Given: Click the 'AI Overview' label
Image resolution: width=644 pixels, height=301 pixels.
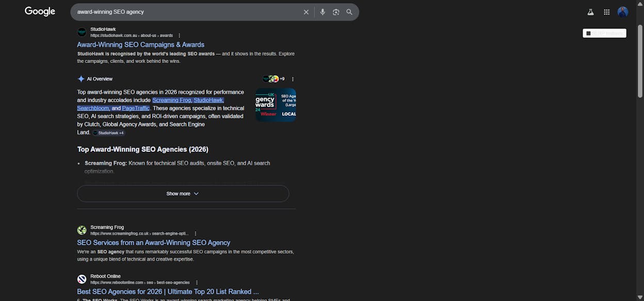Looking at the screenshot, I should click(100, 79).
